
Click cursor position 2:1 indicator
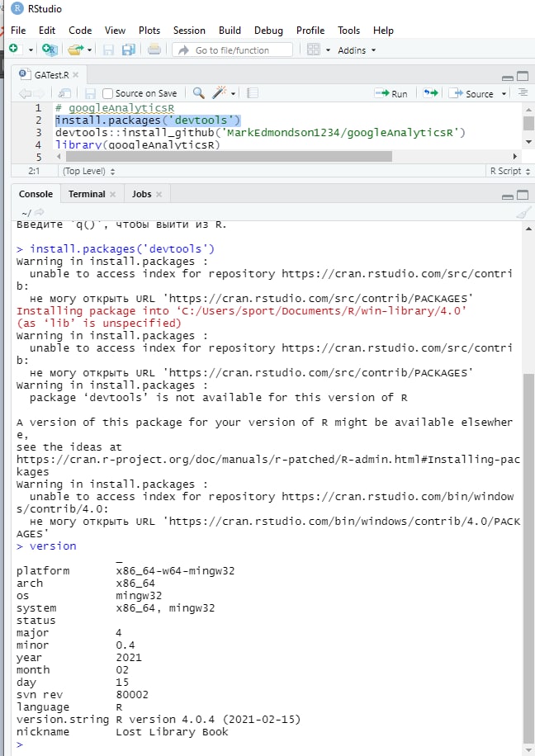point(34,171)
